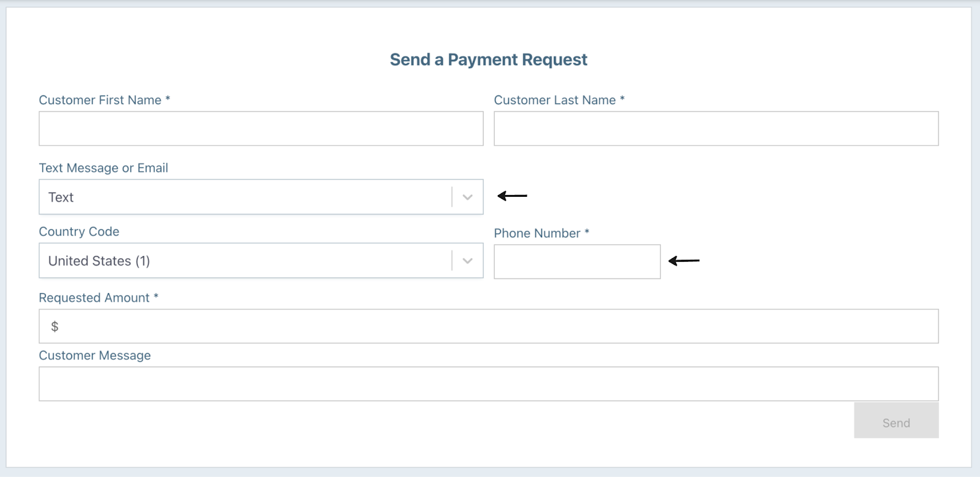The width and height of the screenshot is (980, 477).
Task: Focus the Customer Message text field
Action: click(x=489, y=384)
